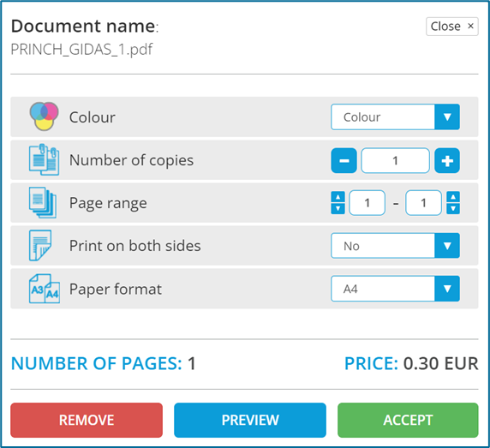
Task: Increment the page range end value
Action: tap(453, 197)
